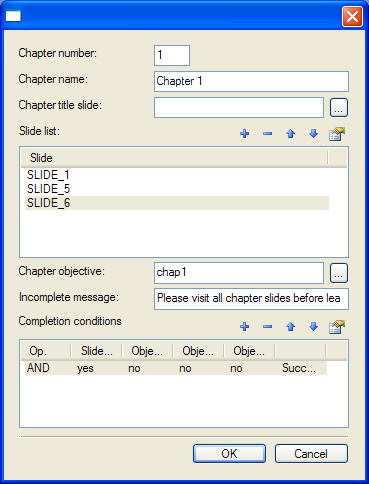This screenshot has height=484, width=369.
Task: Move slide down with Slide list down arrow
Action: tap(313, 134)
